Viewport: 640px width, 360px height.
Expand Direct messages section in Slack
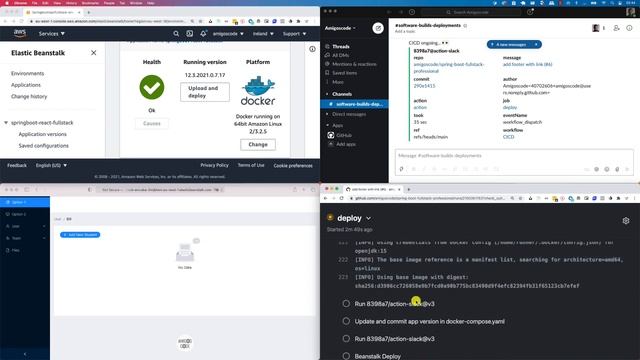[x=327, y=114]
